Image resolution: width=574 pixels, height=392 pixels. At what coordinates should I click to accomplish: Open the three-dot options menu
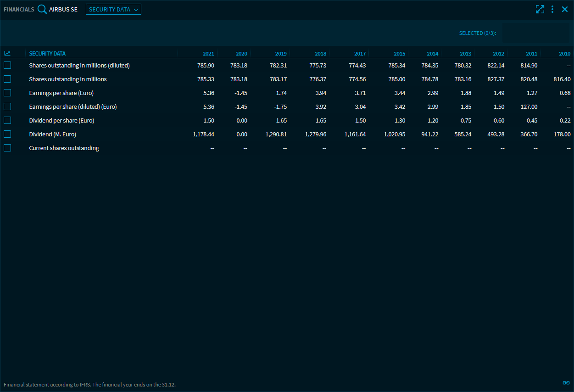552,9
